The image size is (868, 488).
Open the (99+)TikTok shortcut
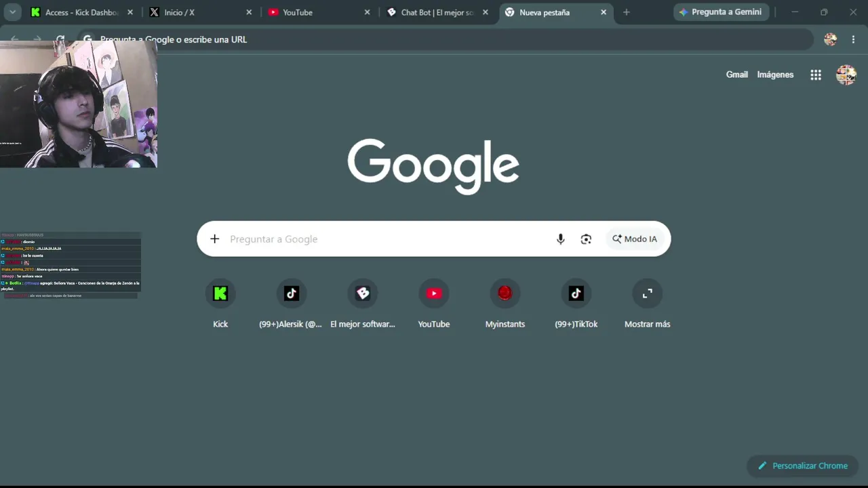coord(576,293)
